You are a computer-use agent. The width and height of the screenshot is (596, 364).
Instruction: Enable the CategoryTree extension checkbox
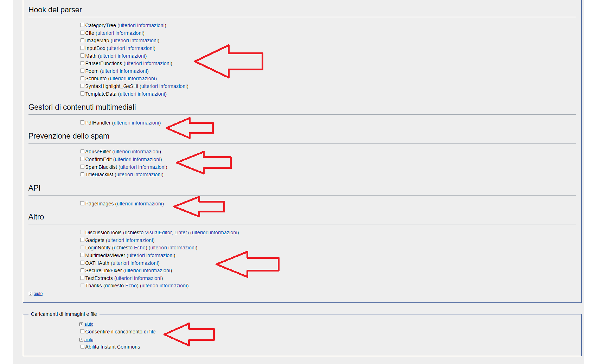pos(82,25)
